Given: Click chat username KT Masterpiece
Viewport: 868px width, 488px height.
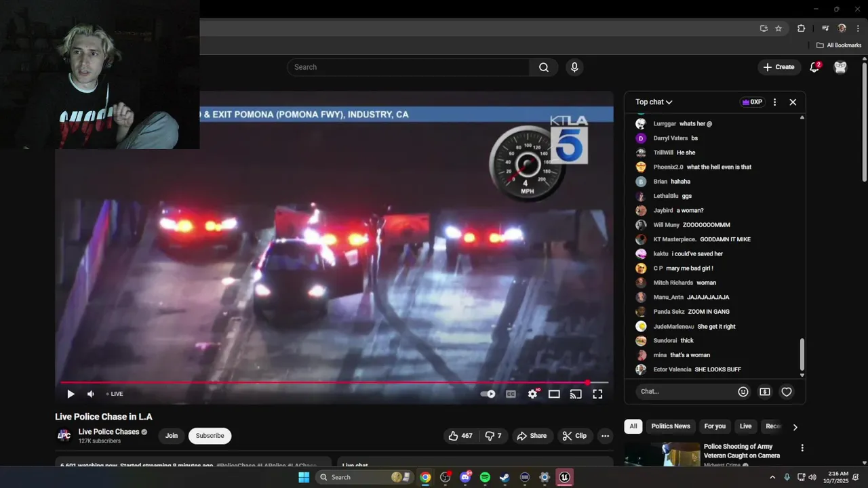Looking at the screenshot, I should 675,239.
